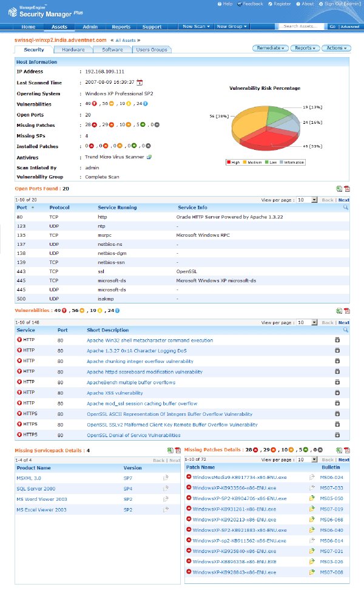
Task: Click Sign Out admin link
Action: pos(340,4)
